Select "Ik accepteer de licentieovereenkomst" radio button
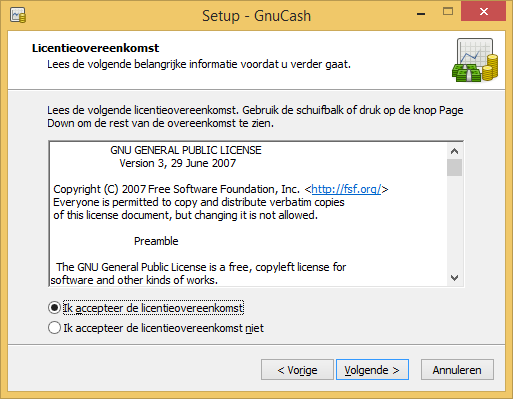513x399 pixels. pos(54,308)
